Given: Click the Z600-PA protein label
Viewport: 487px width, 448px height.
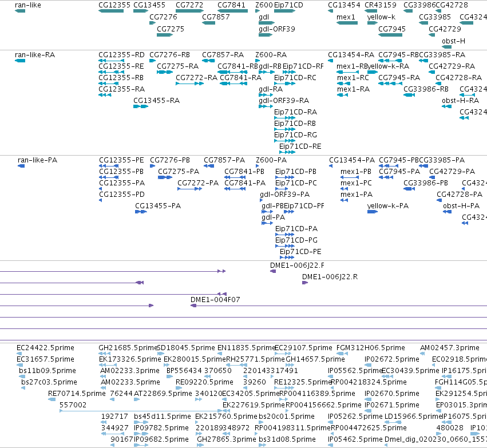Looking at the screenshot, I should pyautogui.click(x=271, y=160).
